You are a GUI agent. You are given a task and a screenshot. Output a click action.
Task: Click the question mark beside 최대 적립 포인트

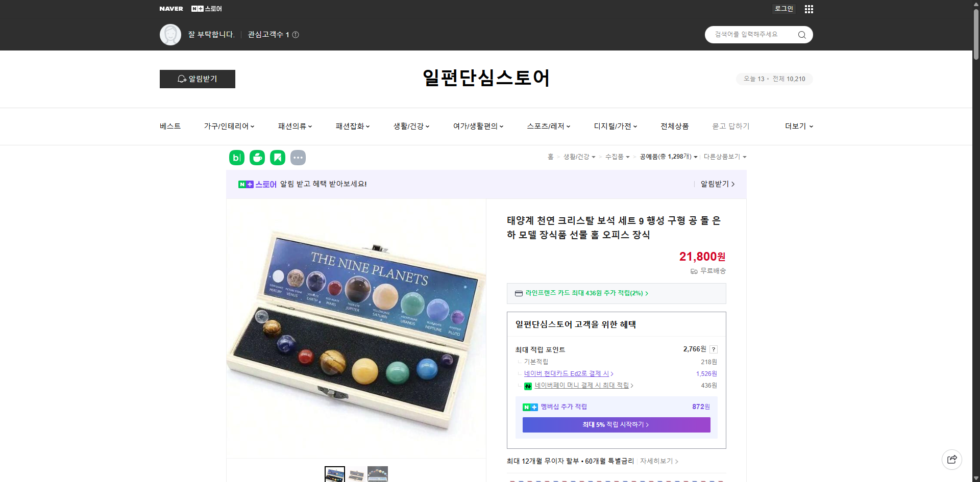point(714,349)
